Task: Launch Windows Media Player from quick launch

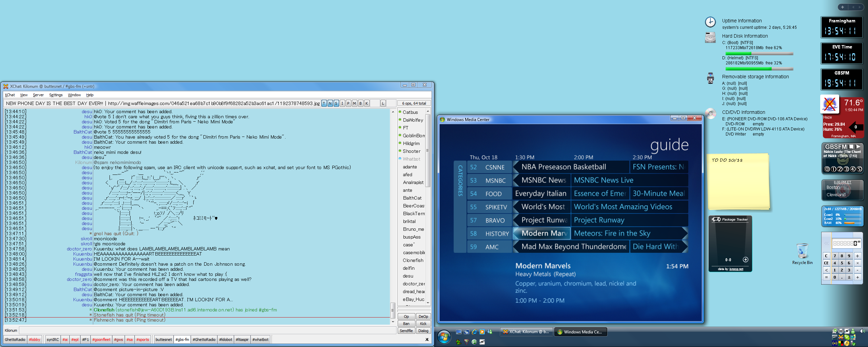Action: pos(482,332)
